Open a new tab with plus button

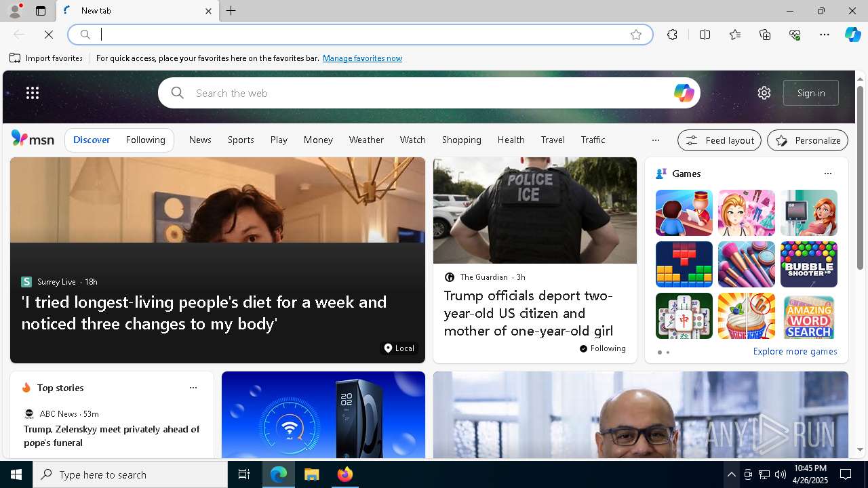pos(231,11)
